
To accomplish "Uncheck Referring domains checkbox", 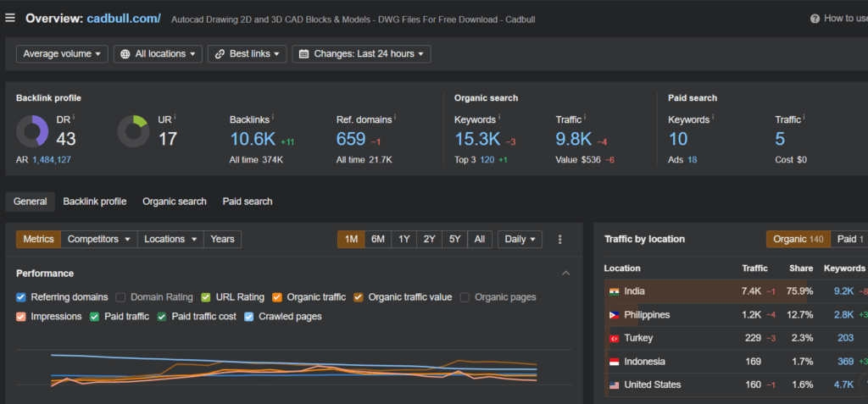I will tap(21, 297).
